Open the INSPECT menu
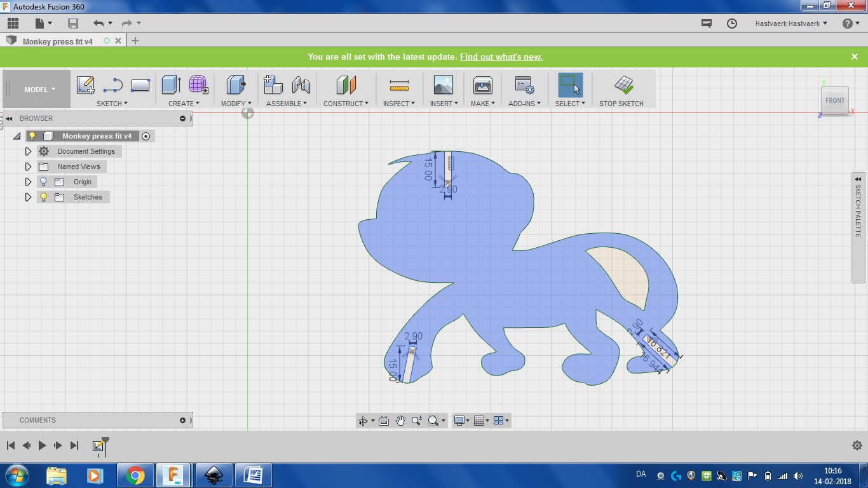This screenshot has height=488, width=868. point(398,104)
